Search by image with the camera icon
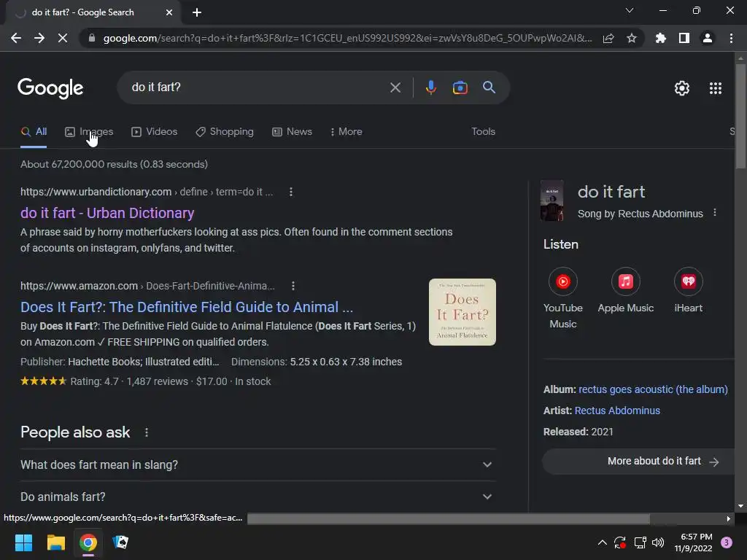 (x=460, y=87)
